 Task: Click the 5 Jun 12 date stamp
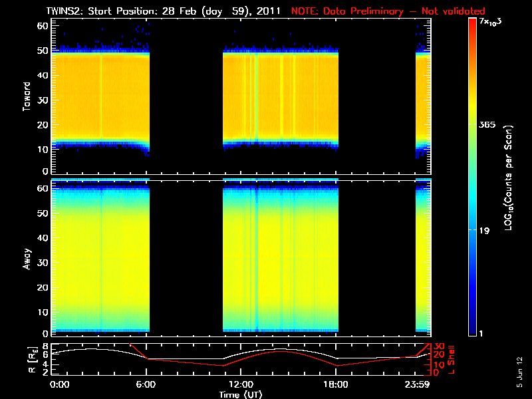[x=519, y=371]
